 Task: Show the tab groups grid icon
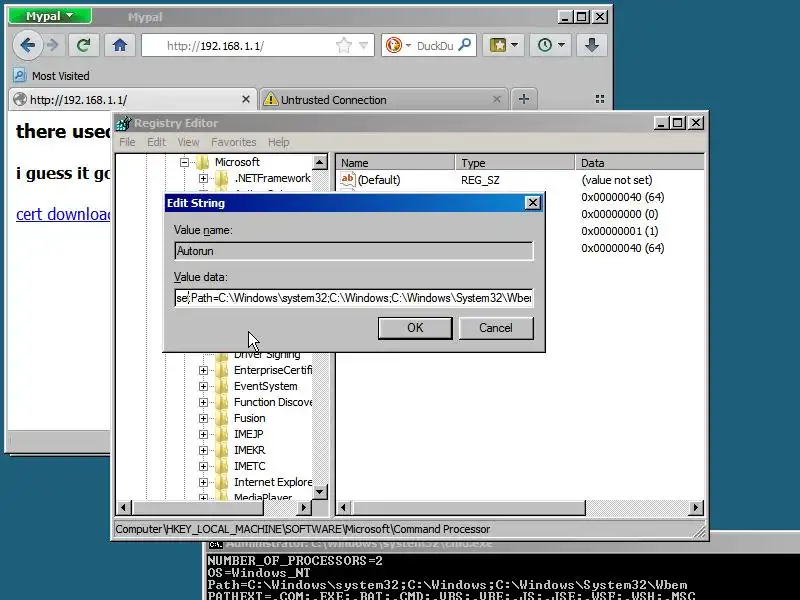600,99
